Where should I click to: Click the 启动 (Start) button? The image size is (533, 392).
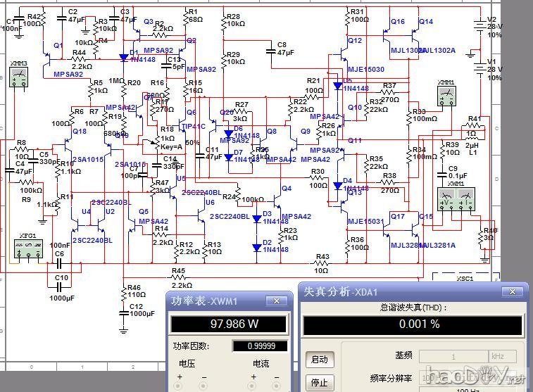[x=319, y=359]
